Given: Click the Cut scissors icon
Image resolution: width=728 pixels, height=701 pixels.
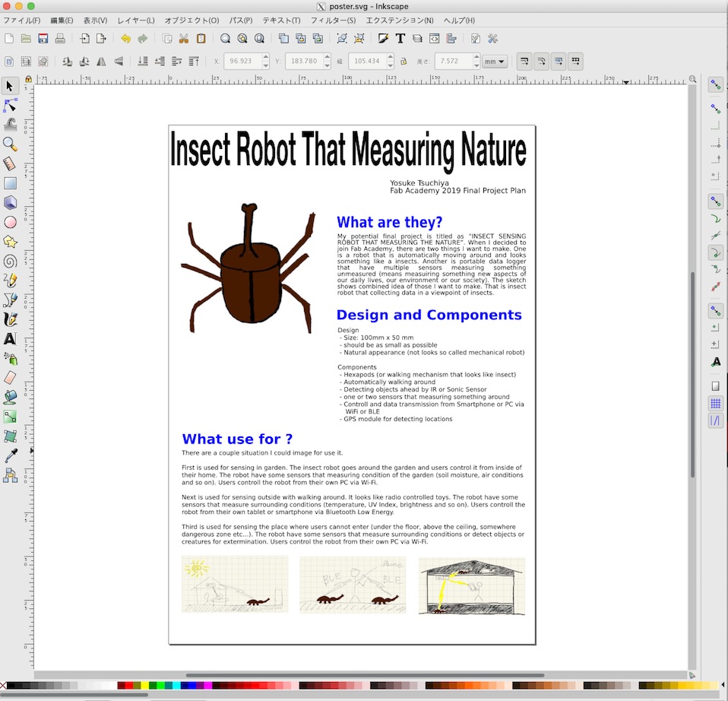Looking at the screenshot, I should (x=183, y=39).
